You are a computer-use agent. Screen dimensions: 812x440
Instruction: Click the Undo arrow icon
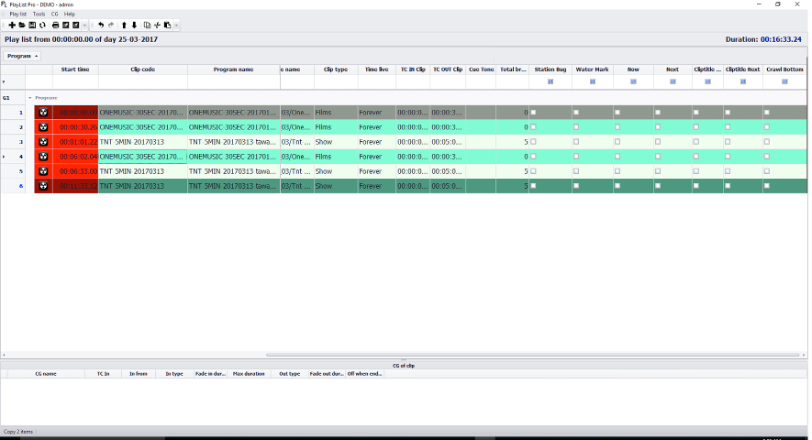(100, 25)
